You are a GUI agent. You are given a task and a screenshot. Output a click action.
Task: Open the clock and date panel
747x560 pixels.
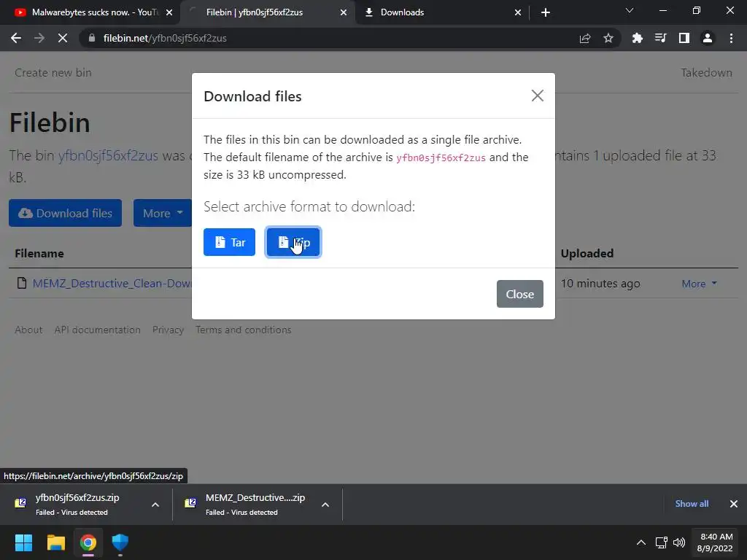tap(715, 542)
